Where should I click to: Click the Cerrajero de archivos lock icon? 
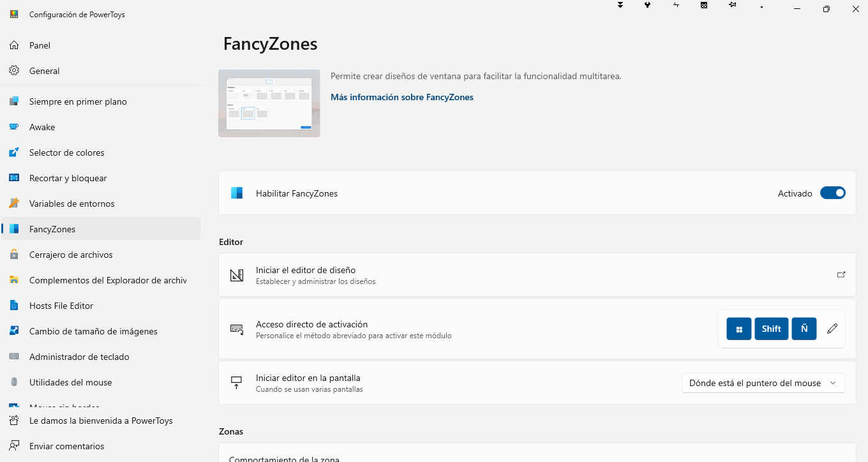click(x=14, y=255)
